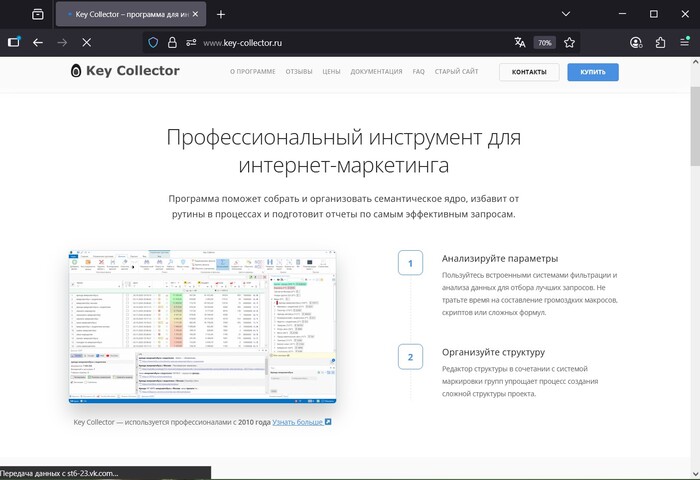
Task: Open FAQ navigation item
Action: (419, 71)
